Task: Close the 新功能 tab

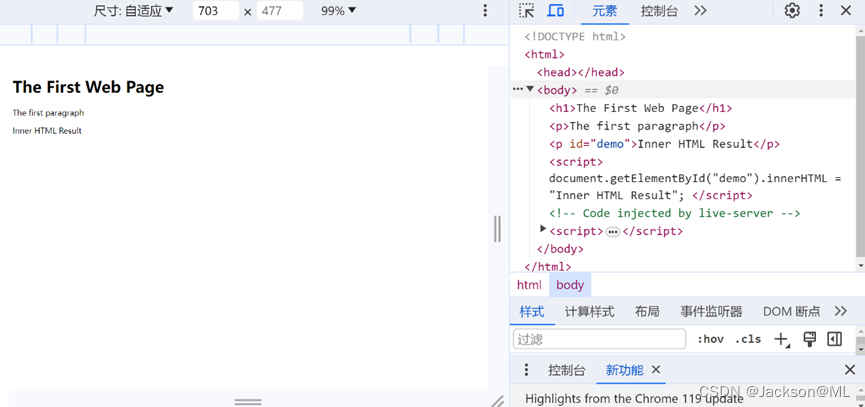Action: [656, 369]
